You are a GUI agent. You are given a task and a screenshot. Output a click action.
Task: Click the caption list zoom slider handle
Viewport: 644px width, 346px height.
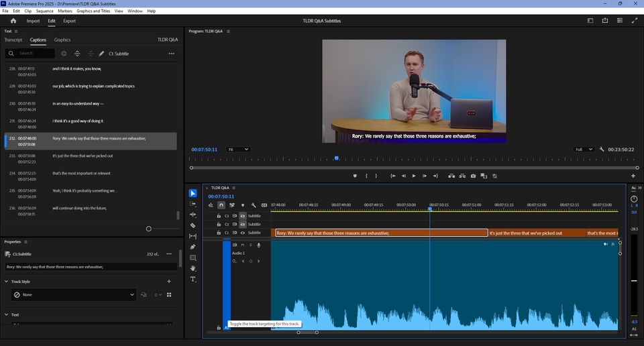149,229
